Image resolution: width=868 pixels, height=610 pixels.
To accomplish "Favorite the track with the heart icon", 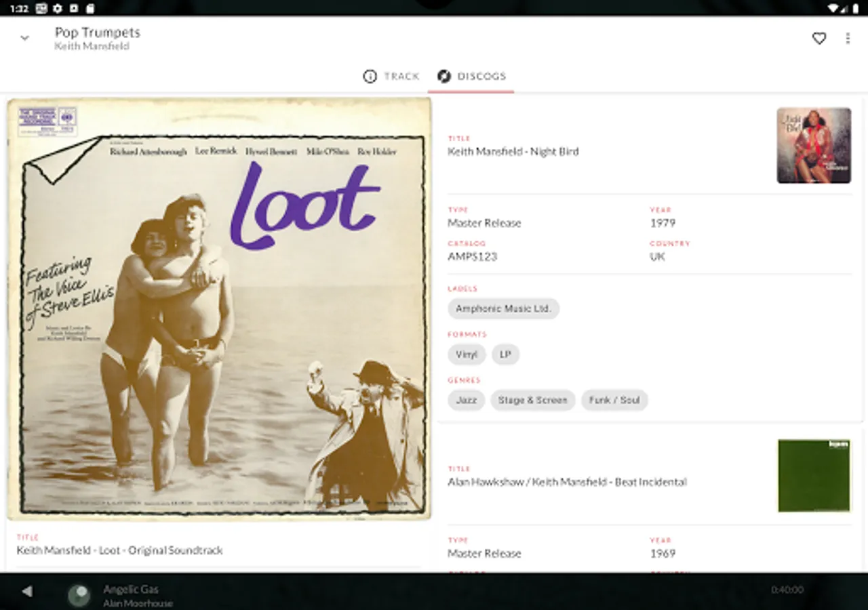I will (819, 39).
